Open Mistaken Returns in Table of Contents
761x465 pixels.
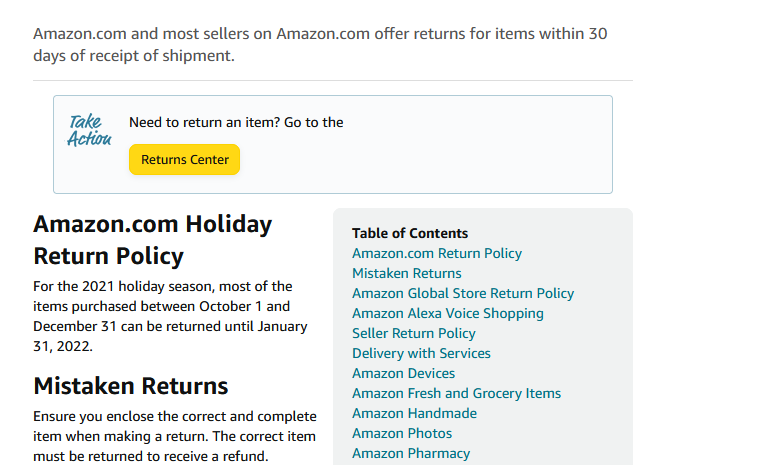tap(407, 273)
